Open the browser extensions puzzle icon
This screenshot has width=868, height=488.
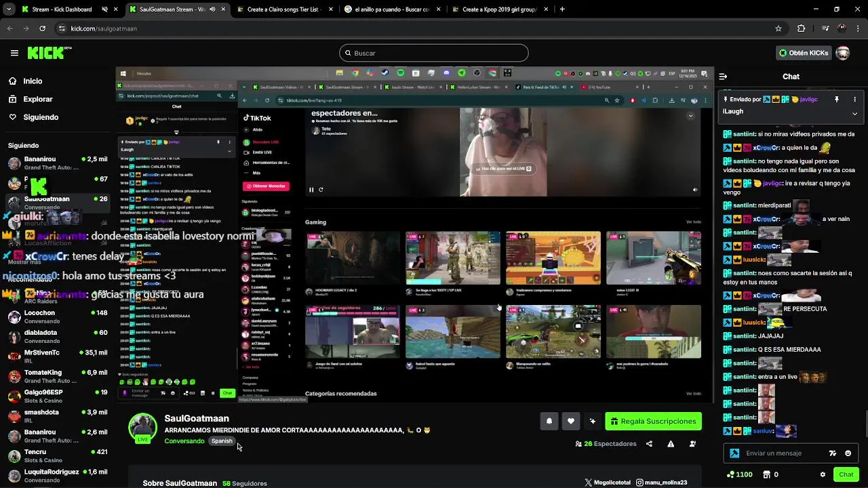(802, 28)
